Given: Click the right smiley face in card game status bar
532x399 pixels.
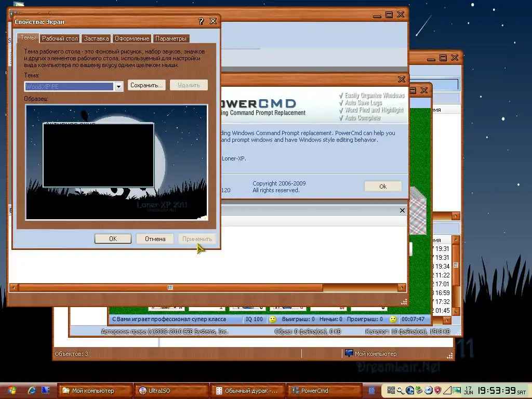Looking at the screenshot, I should click(393, 320).
